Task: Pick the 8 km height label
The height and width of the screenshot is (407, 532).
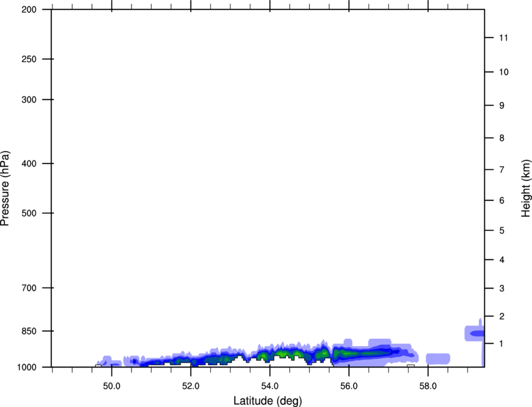Action: tap(502, 138)
